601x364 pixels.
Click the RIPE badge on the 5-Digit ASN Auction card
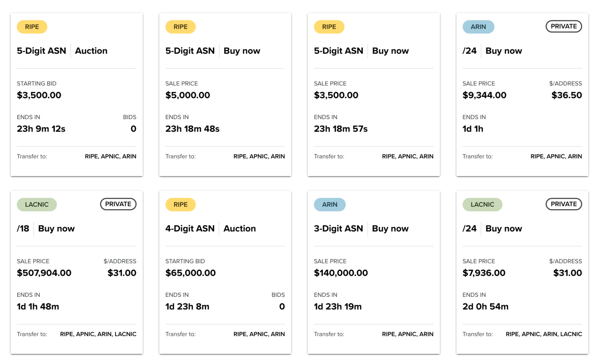coord(32,27)
